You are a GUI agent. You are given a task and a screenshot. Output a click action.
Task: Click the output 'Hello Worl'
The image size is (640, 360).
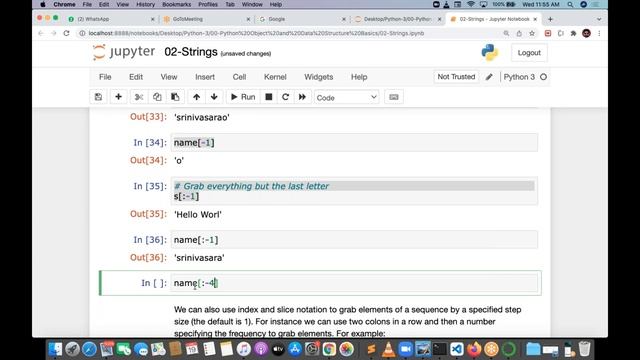[198, 214]
